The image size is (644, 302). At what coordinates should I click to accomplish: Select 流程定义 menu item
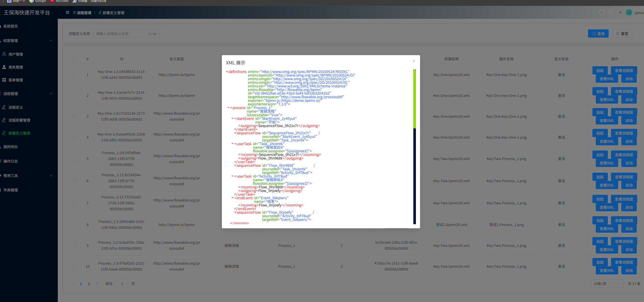(16, 107)
